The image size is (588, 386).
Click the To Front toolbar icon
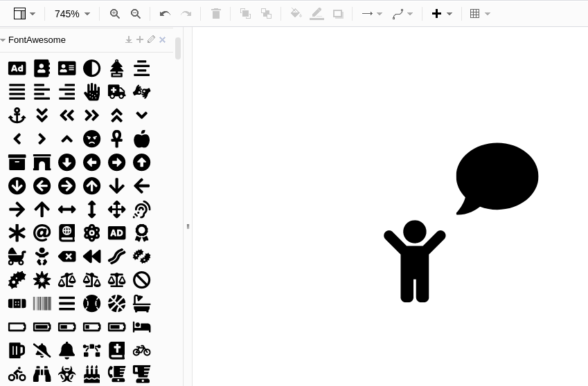(245, 14)
